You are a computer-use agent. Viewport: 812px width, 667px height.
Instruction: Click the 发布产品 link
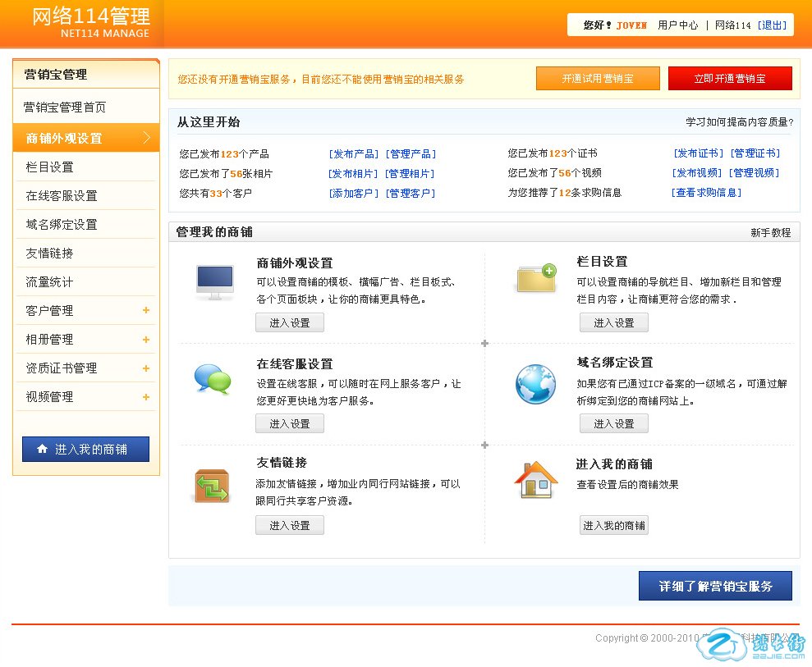pyautogui.click(x=354, y=154)
